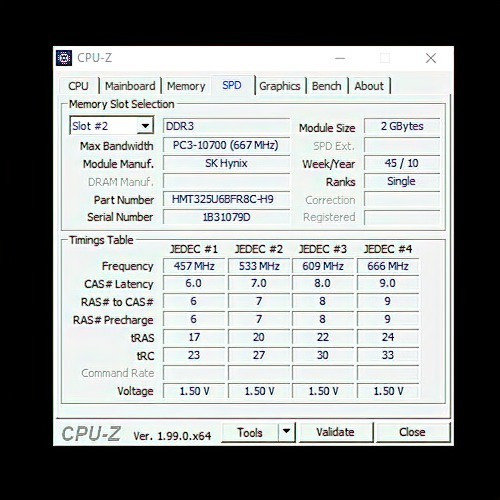Screen dimensions: 500x500
Task: Click the serial number 1B31079D
Action: click(226, 217)
